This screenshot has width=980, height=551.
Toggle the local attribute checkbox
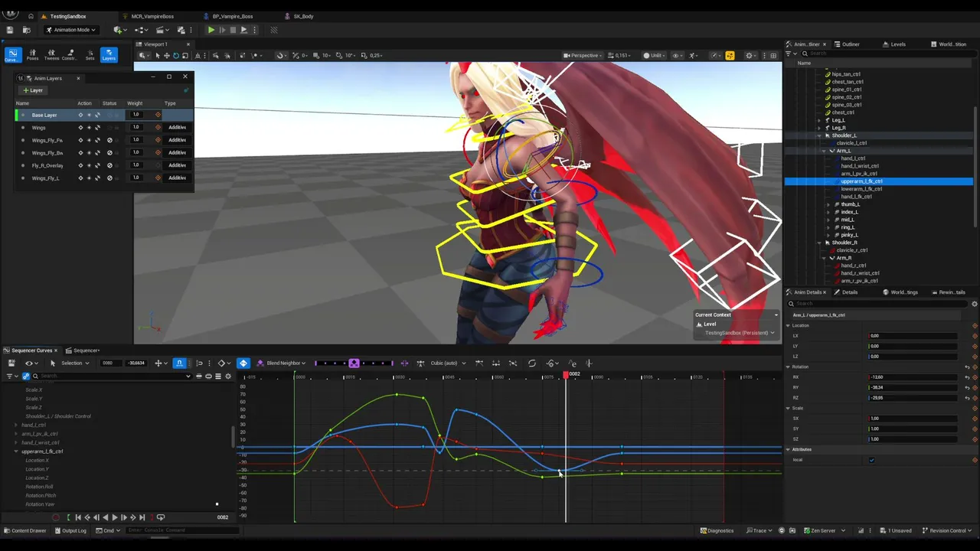coord(871,460)
